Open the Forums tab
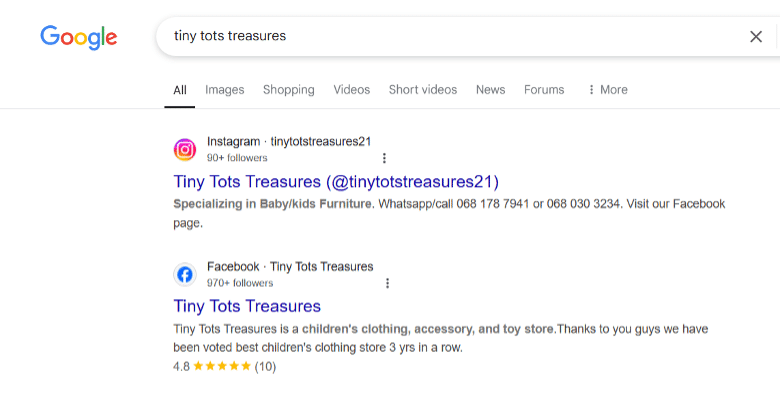The height and width of the screenshot is (398, 780). pyautogui.click(x=544, y=90)
